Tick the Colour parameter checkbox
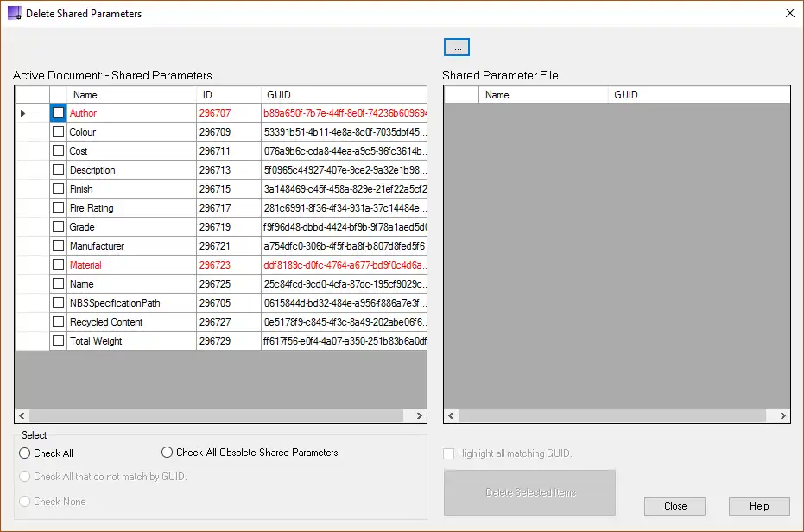Screen dimensions: 804x532 click(58, 132)
